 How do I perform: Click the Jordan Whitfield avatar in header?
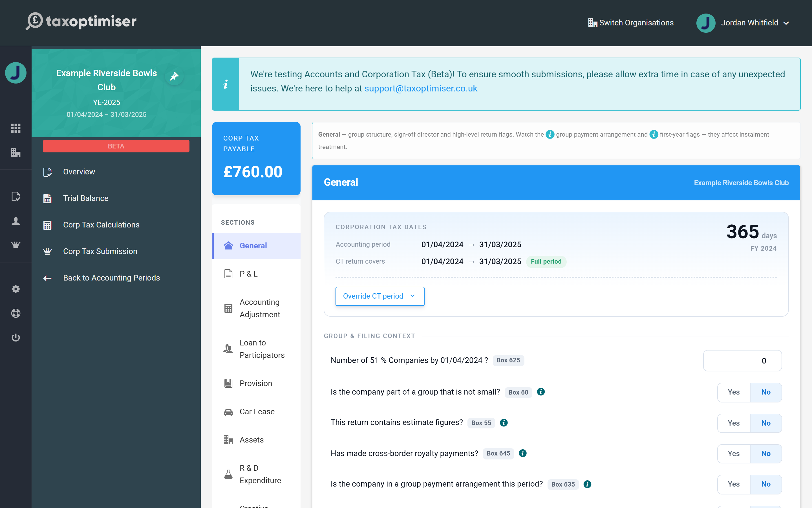tap(706, 23)
